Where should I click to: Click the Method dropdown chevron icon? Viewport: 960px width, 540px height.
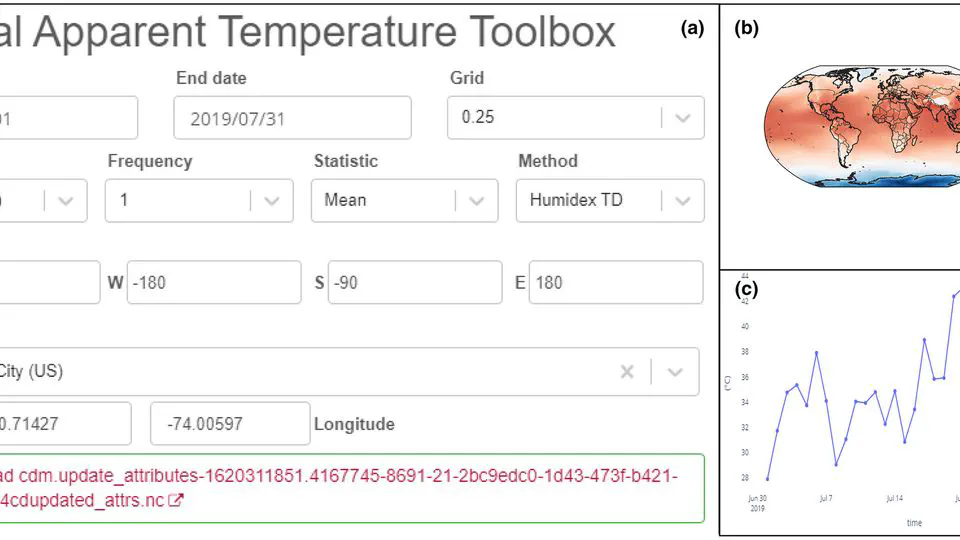pos(682,200)
